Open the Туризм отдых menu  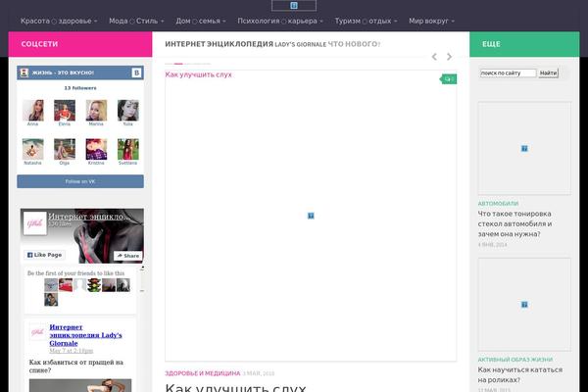pos(366,21)
